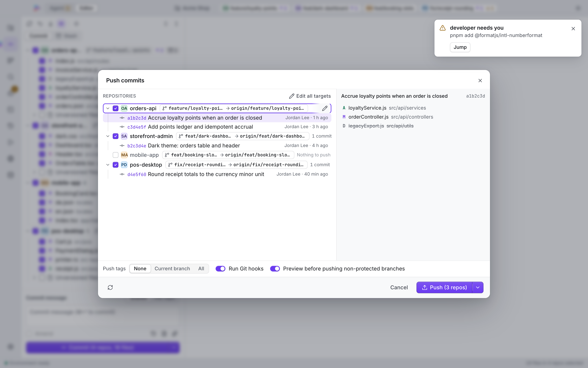Viewport: 588px width, 368px height.
Task: Click the MA badge of mobile-app
Action: point(124,155)
